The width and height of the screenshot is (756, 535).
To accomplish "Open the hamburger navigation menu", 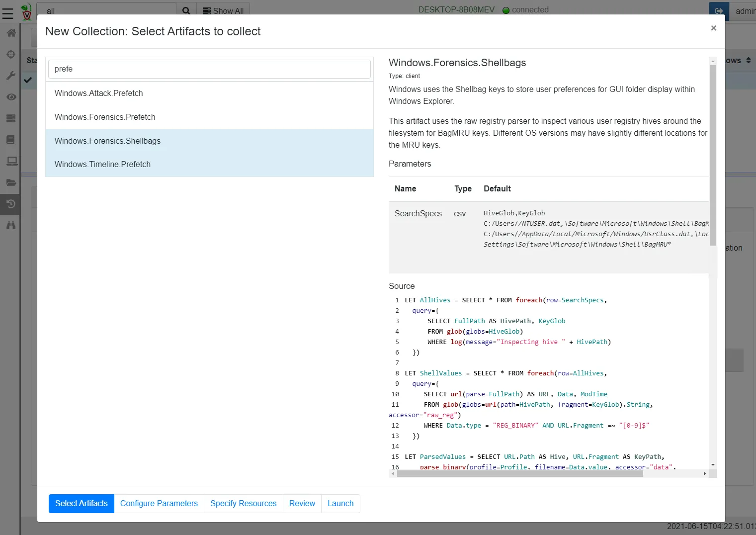I will (x=8, y=13).
